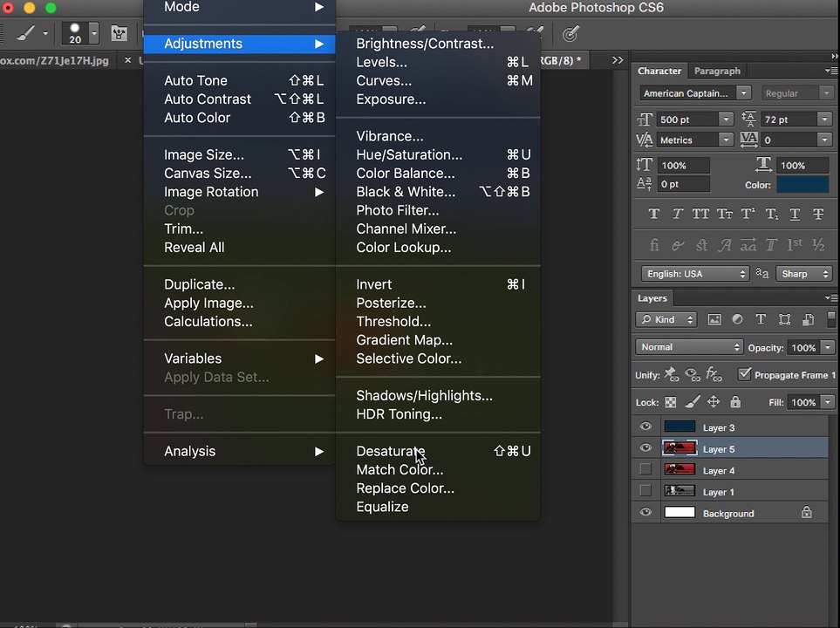Open anti-aliasing dropdown Sharp
Image resolution: width=840 pixels, height=628 pixels.
pyautogui.click(x=804, y=274)
